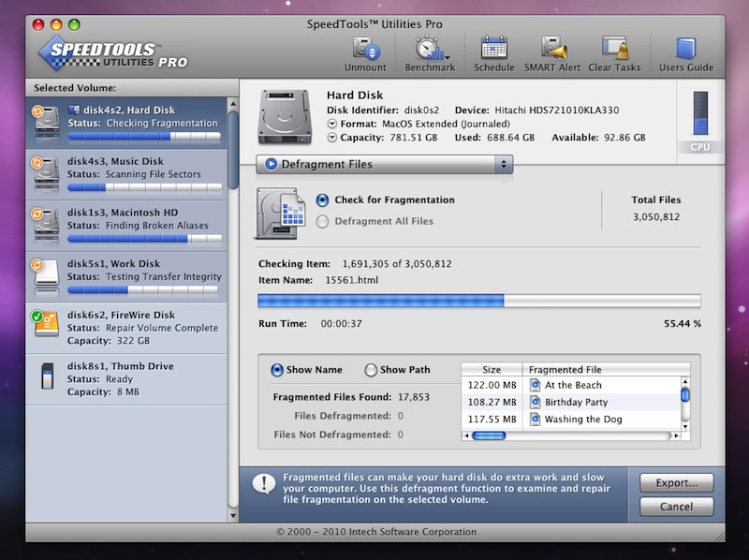
Task: Open the Users Guide book icon
Action: pyautogui.click(x=685, y=49)
